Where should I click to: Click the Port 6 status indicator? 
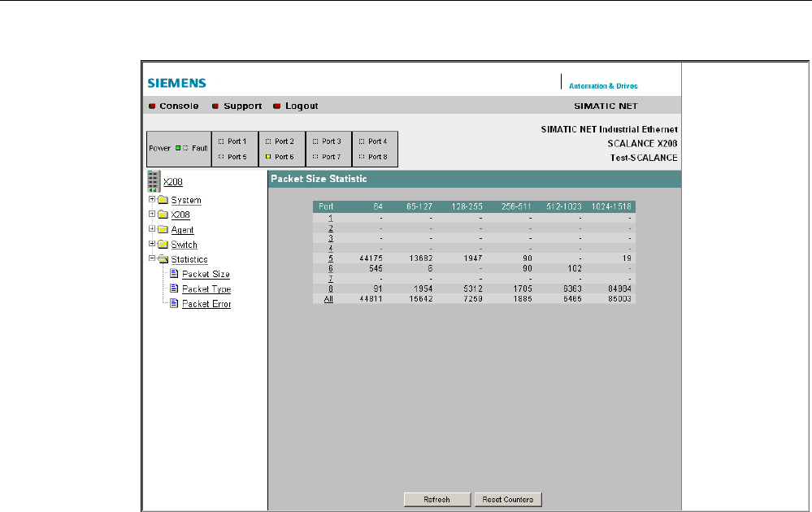(267, 157)
